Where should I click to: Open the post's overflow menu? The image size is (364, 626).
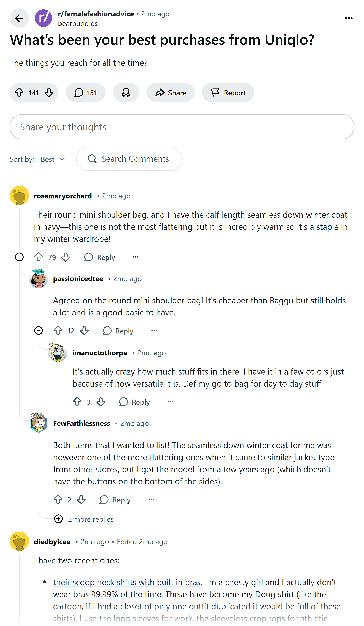[x=349, y=18]
